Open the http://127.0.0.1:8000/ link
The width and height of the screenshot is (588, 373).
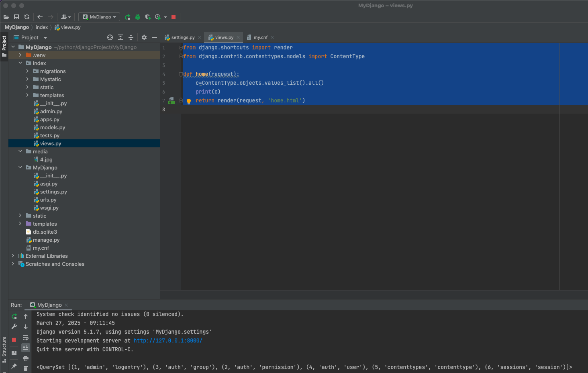168,341
